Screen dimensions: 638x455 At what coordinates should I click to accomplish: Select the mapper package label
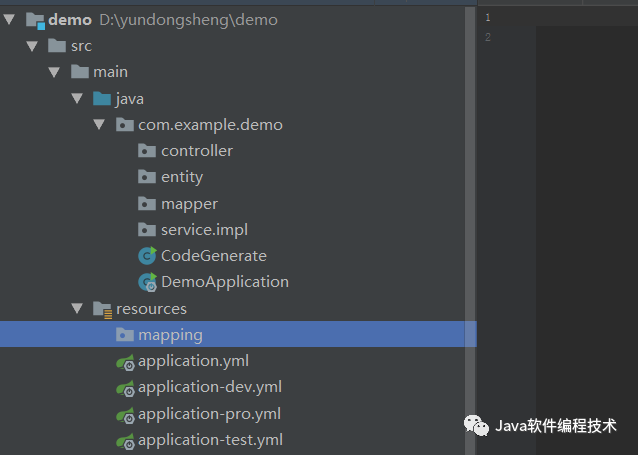click(x=189, y=204)
